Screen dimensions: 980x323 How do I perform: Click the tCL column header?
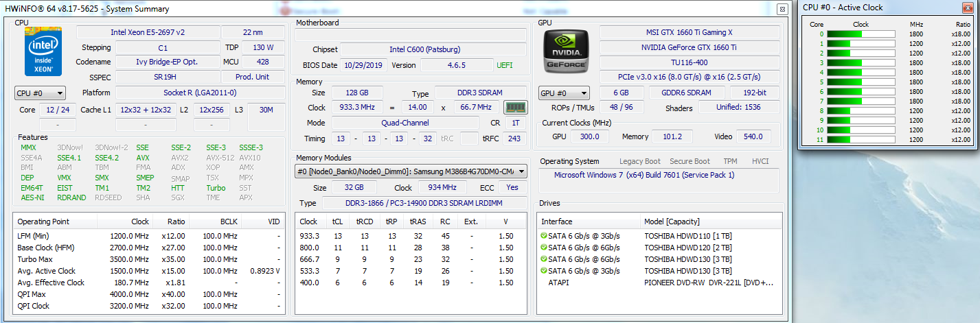pyautogui.click(x=337, y=222)
